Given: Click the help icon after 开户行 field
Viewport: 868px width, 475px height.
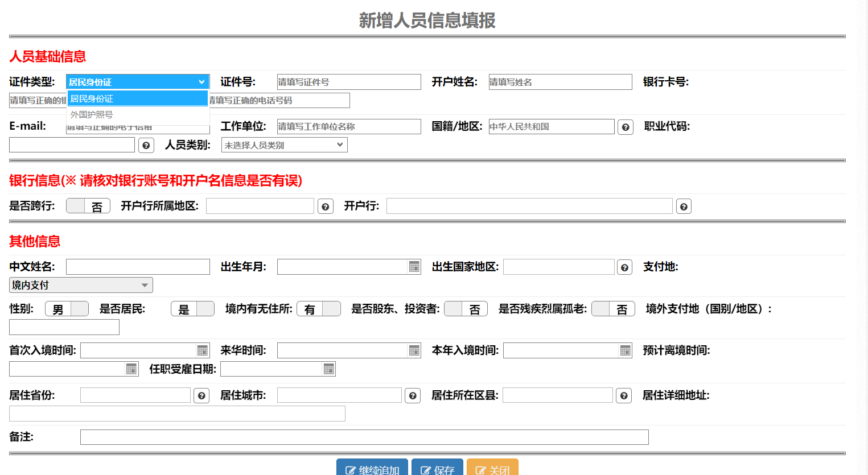Looking at the screenshot, I should click(x=684, y=206).
